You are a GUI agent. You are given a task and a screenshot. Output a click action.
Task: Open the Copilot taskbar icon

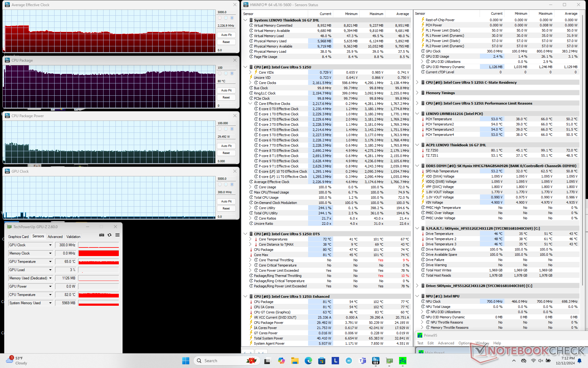[281, 361]
